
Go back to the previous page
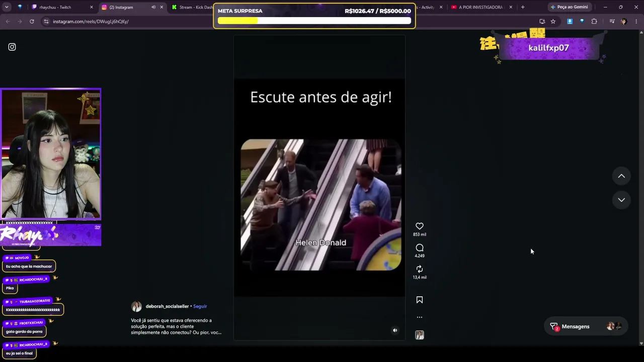click(x=8, y=22)
